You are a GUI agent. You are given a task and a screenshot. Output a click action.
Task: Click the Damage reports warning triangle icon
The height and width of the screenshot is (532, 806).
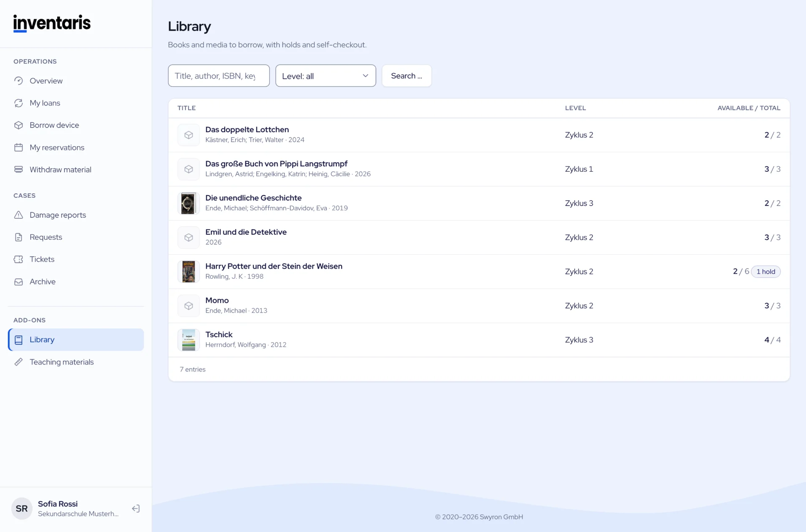coord(18,215)
